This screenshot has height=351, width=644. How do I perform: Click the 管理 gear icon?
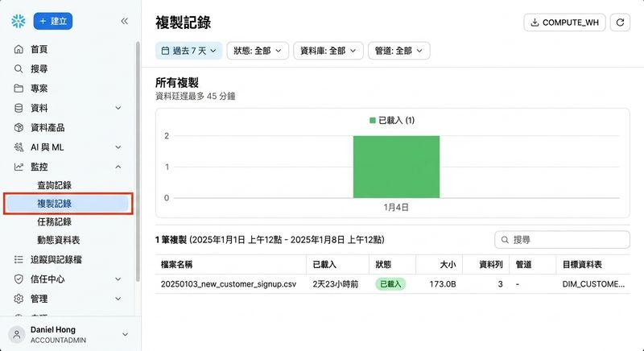tap(19, 299)
